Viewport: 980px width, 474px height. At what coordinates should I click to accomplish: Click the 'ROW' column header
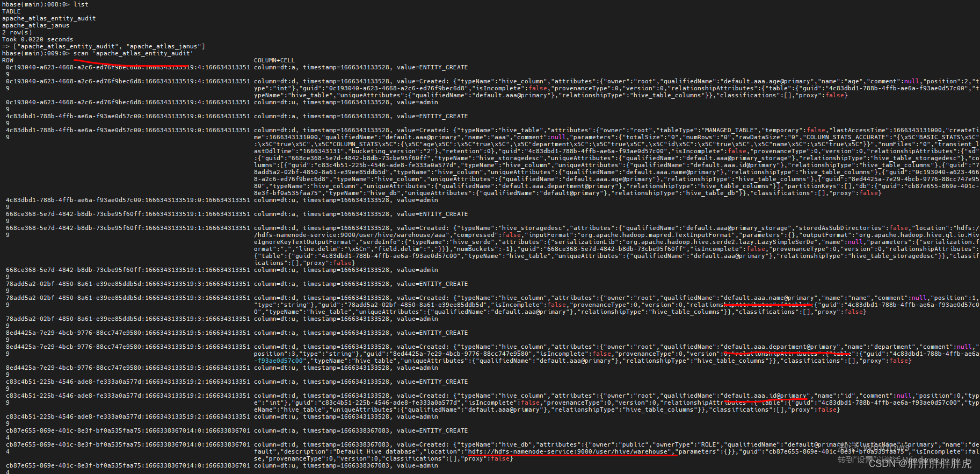(8, 60)
